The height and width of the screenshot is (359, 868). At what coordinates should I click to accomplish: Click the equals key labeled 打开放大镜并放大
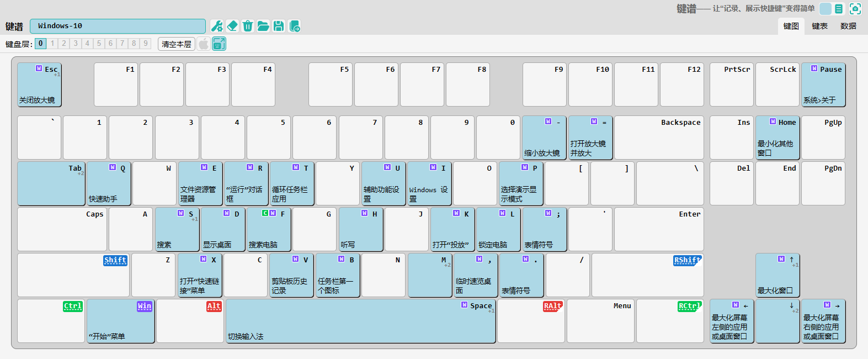coord(590,138)
